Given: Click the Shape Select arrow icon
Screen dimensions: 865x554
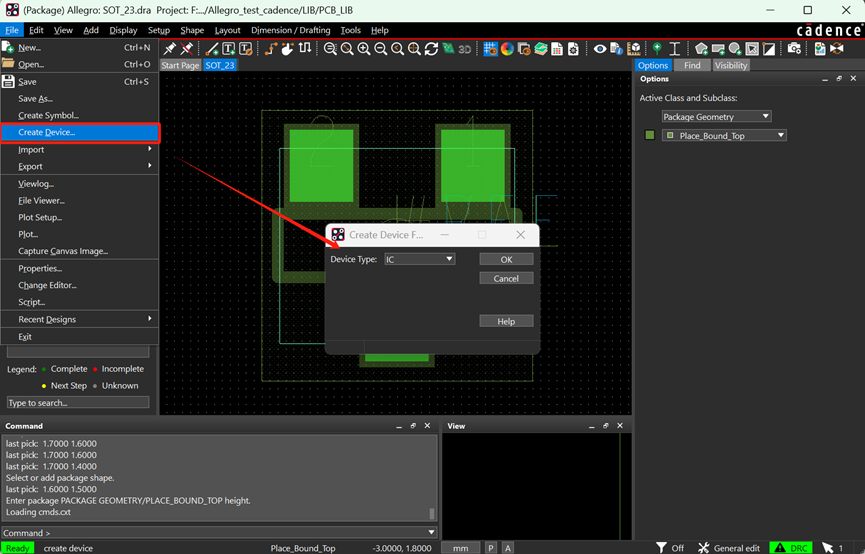Looking at the screenshot, I should [x=752, y=49].
